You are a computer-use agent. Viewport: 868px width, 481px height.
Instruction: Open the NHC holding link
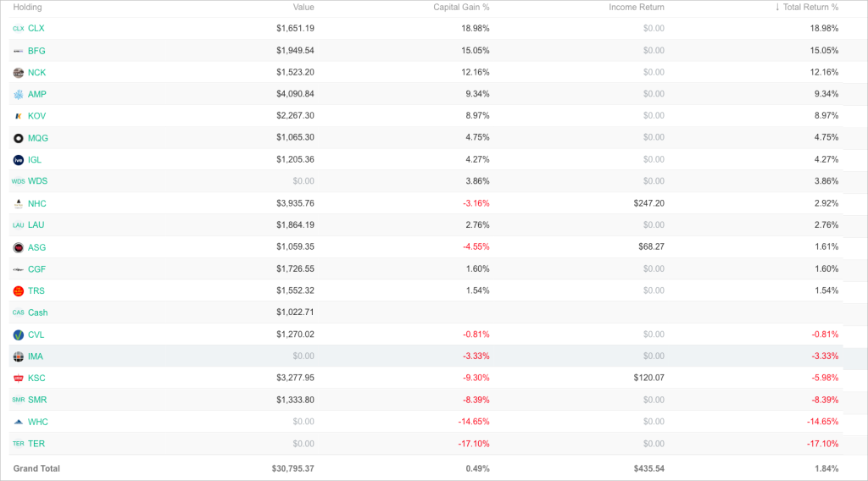pyautogui.click(x=37, y=203)
